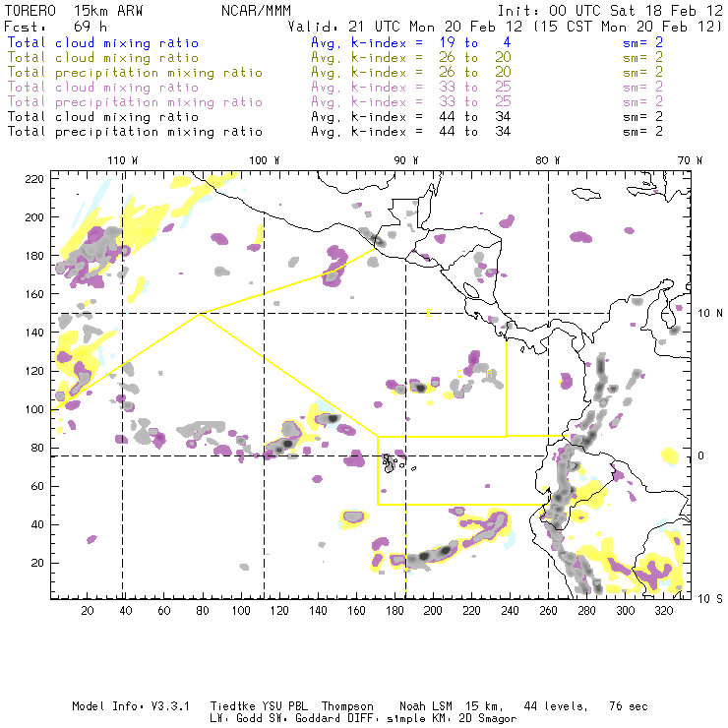728x728 pixels.
Task: Click the y-axis tick label '100'
Action: (33, 409)
